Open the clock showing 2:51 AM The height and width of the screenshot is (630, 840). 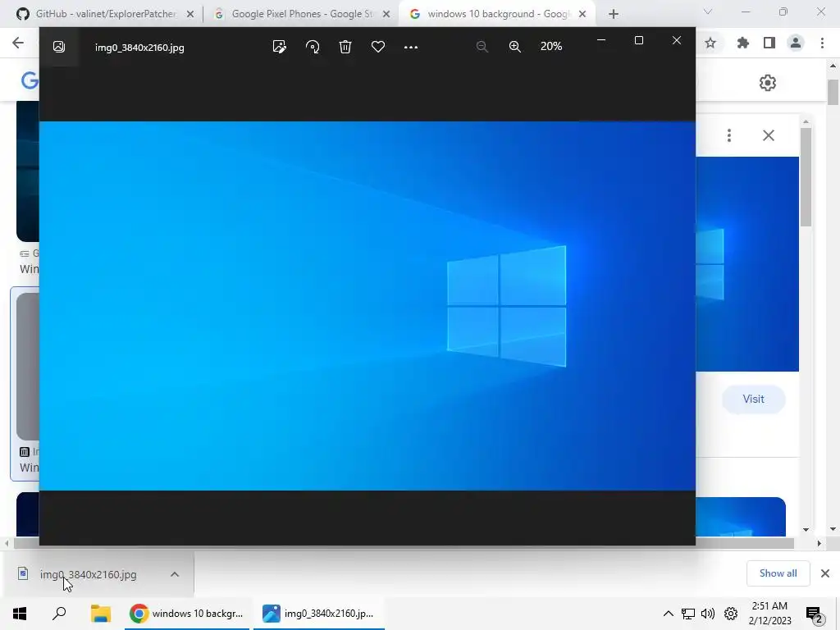point(769,614)
